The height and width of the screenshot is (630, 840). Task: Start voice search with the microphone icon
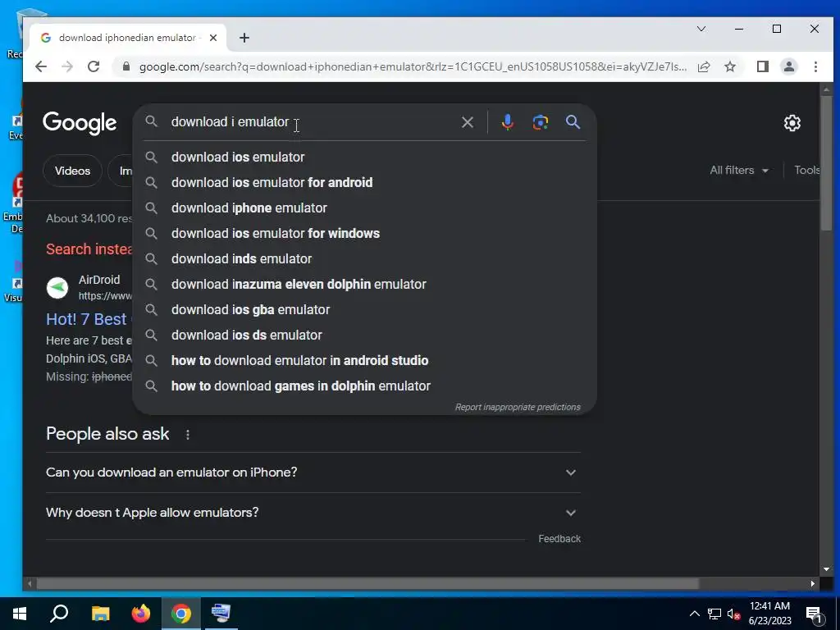click(x=507, y=123)
